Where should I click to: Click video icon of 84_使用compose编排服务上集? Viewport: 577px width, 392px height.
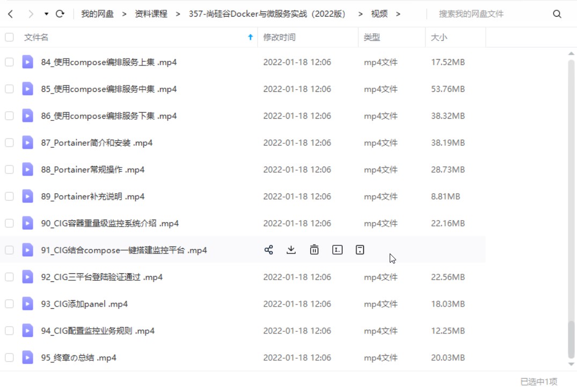point(27,62)
